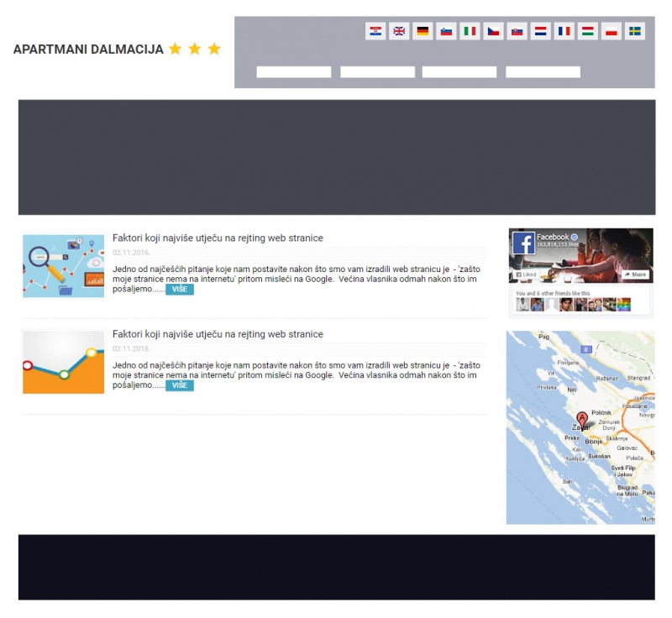This screenshot has width=672, height=618.
Task: Click the Hungarian flag icon
Action: pyautogui.click(x=588, y=32)
